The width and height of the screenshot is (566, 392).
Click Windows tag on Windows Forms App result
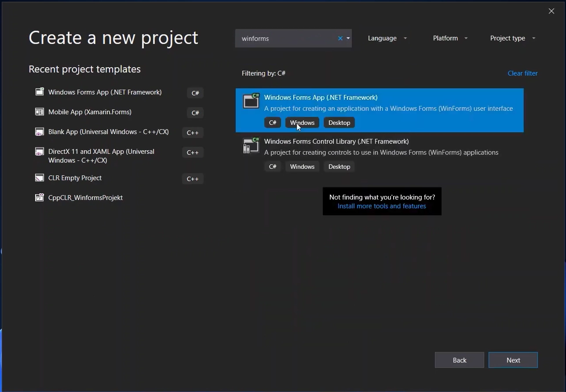coord(302,123)
